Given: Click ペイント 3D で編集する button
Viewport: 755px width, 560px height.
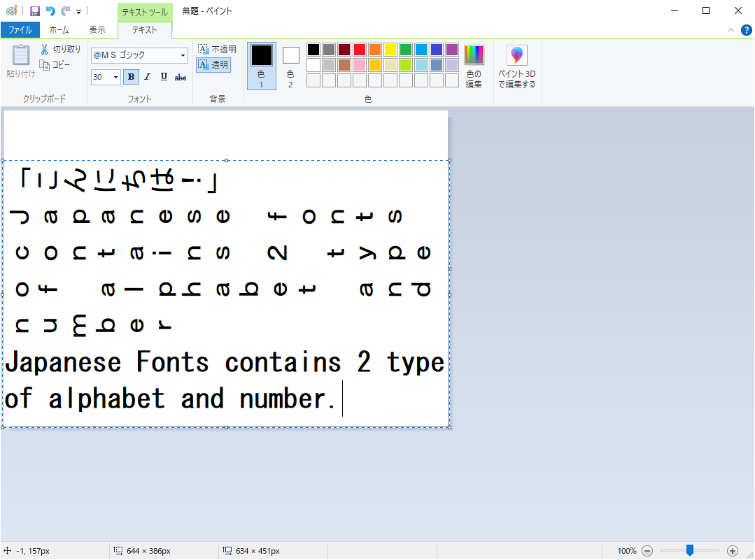Looking at the screenshot, I should click(516, 66).
